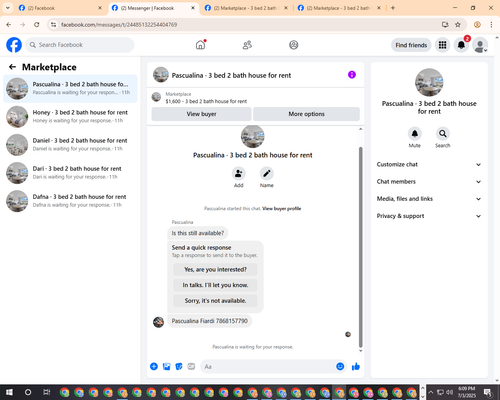Click the chat panel vertical scrollbar
This screenshot has width=500, height=400.
tap(360, 247)
